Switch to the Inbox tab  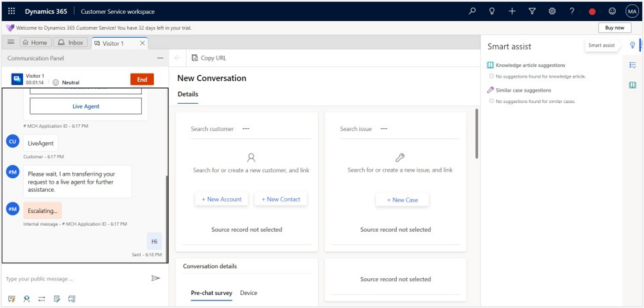point(70,43)
